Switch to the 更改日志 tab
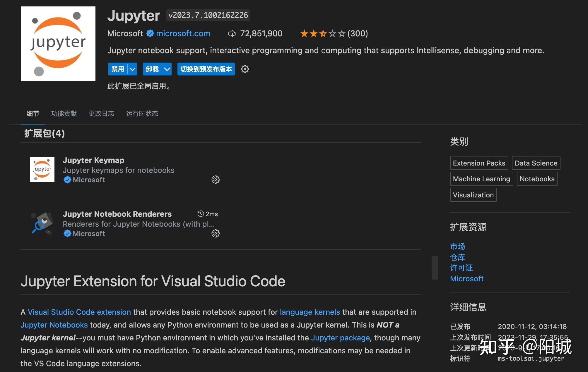This screenshot has width=588, height=372. [x=101, y=114]
